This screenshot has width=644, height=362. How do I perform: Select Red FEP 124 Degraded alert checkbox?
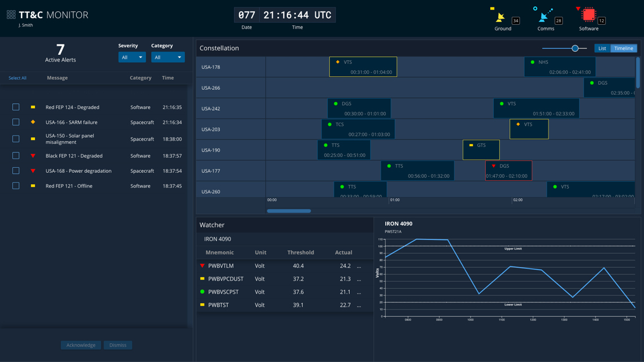[x=16, y=107]
